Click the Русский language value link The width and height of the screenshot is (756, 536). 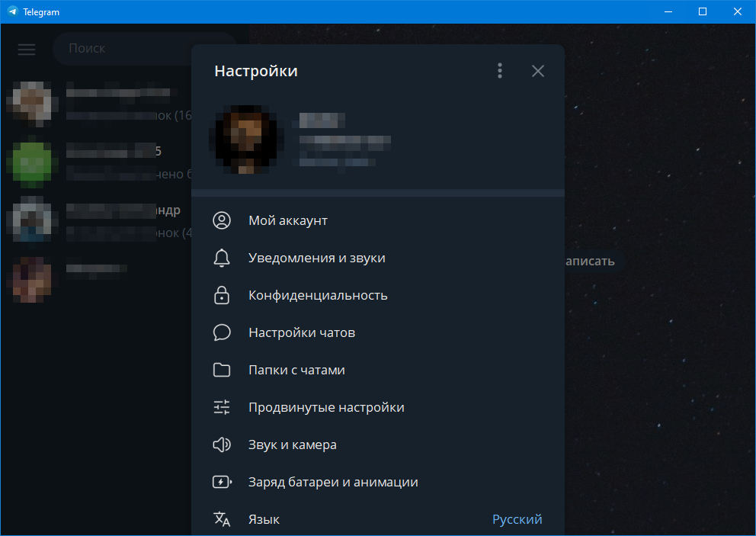[517, 519]
